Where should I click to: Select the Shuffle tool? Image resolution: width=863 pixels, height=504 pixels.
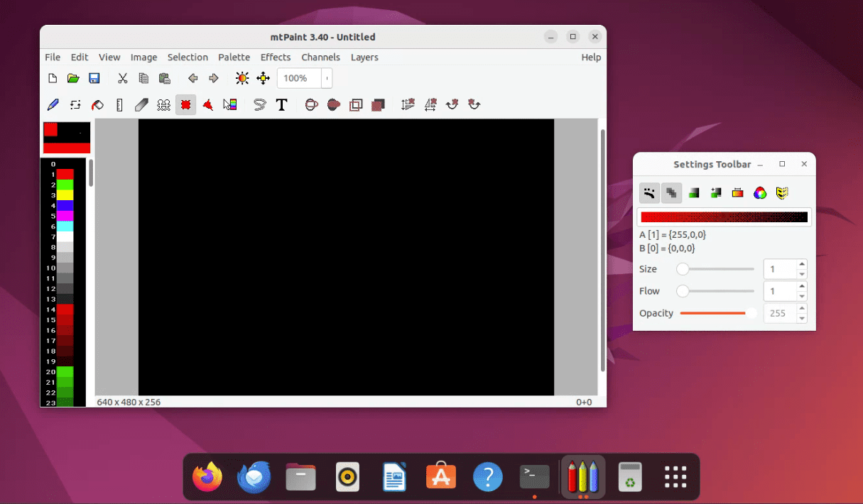pos(75,105)
